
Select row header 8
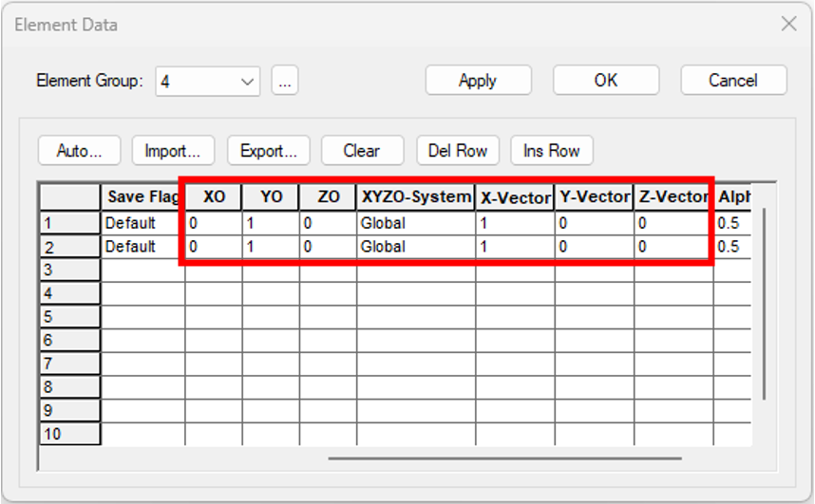pos(69,387)
